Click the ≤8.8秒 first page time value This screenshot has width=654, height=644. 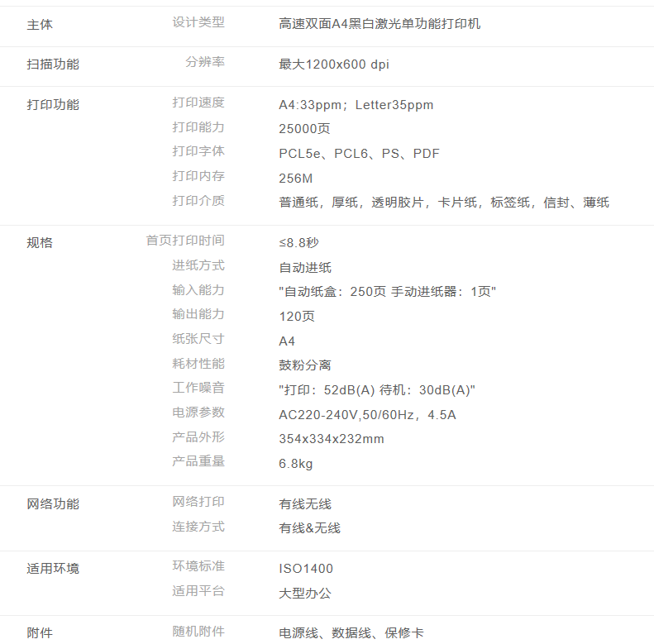(x=298, y=243)
